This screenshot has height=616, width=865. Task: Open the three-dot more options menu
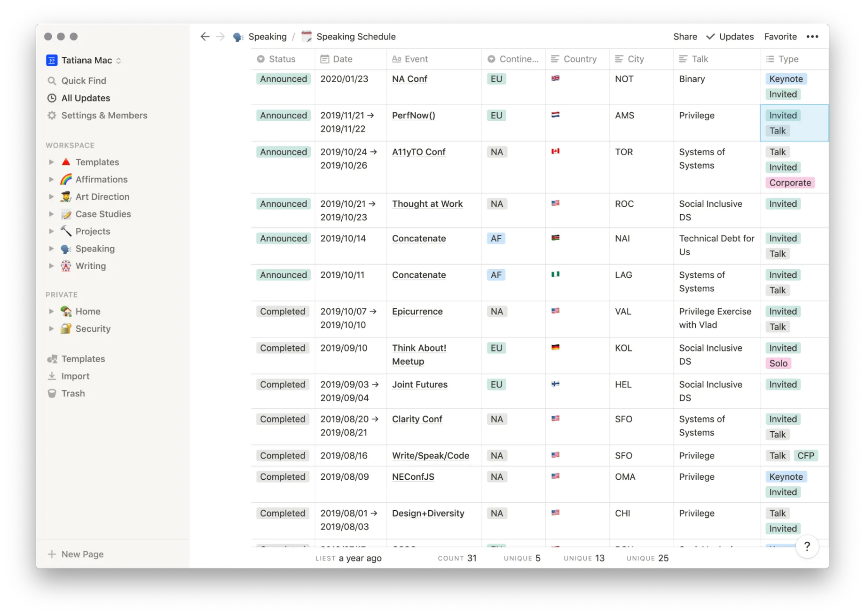point(812,37)
